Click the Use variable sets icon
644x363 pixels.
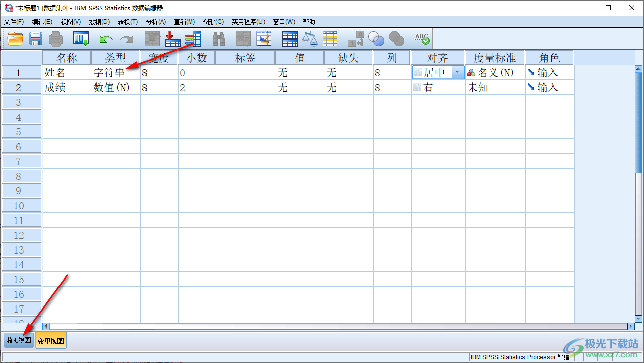pos(376,39)
